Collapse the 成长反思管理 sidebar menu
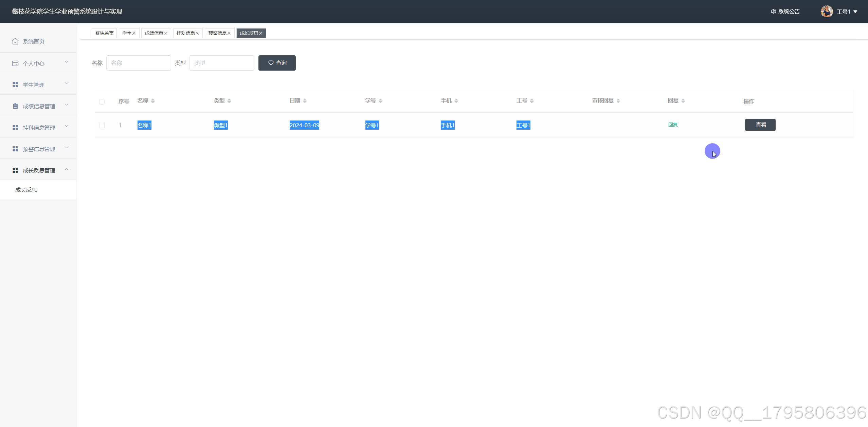The image size is (868, 427). point(38,170)
